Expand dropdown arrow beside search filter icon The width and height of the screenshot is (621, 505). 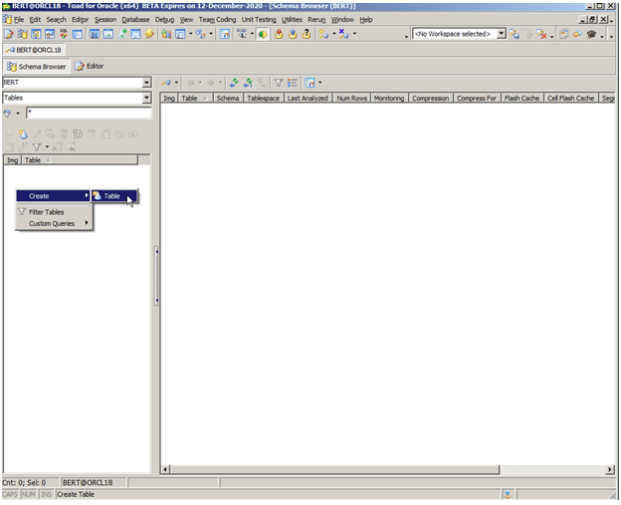point(18,114)
